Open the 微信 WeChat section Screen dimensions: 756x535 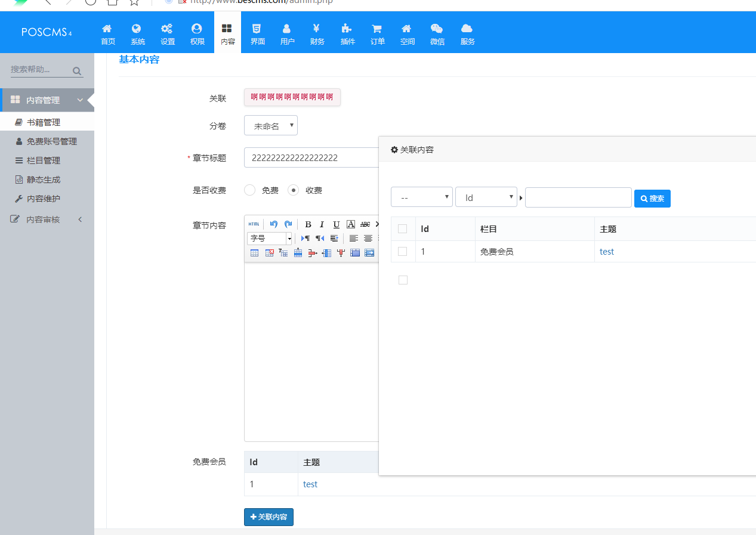pos(437,35)
